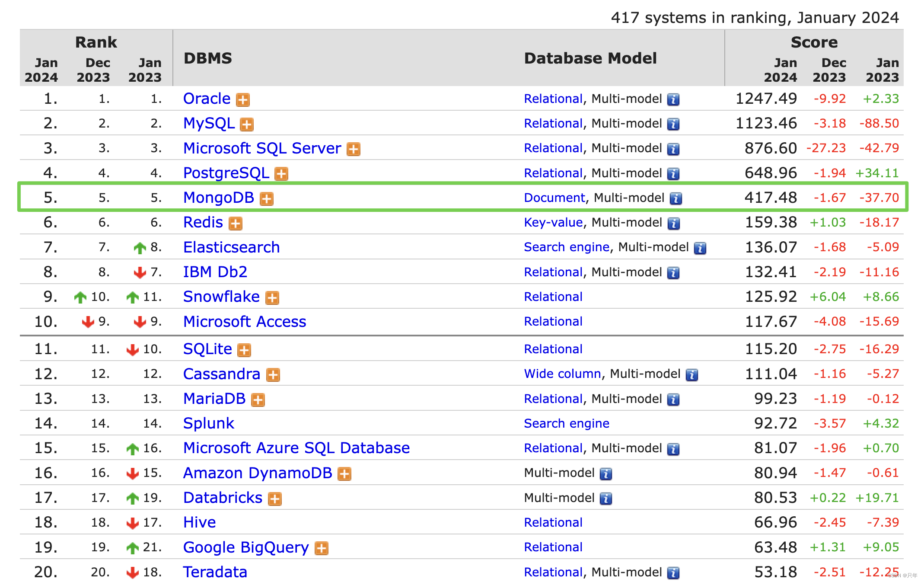Click the Relational link in Hive row
Screen dimensions: 924x582
pyautogui.click(x=553, y=522)
